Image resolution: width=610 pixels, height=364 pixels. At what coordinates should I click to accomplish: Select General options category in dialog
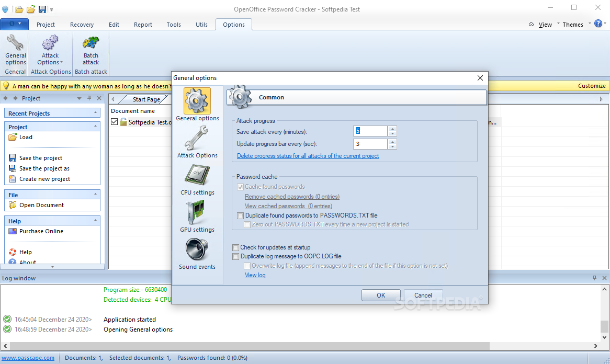(x=197, y=104)
